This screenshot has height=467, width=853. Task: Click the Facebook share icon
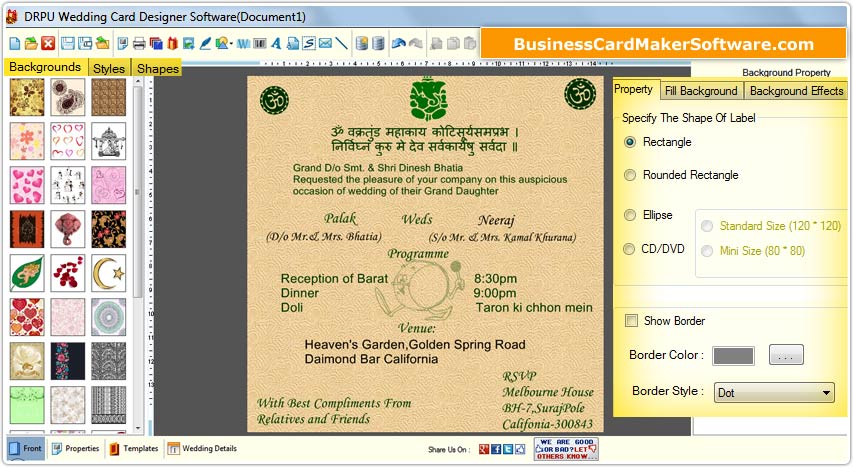[x=496, y=449]
